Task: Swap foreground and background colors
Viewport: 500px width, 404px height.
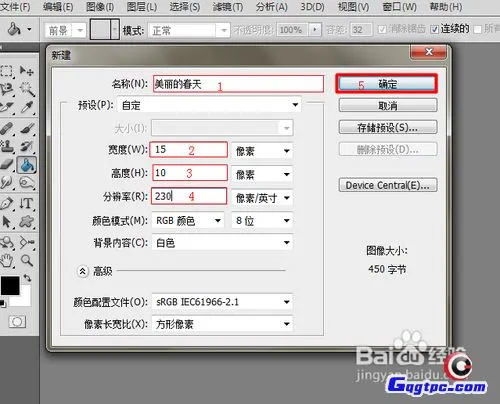Action: 27,278
